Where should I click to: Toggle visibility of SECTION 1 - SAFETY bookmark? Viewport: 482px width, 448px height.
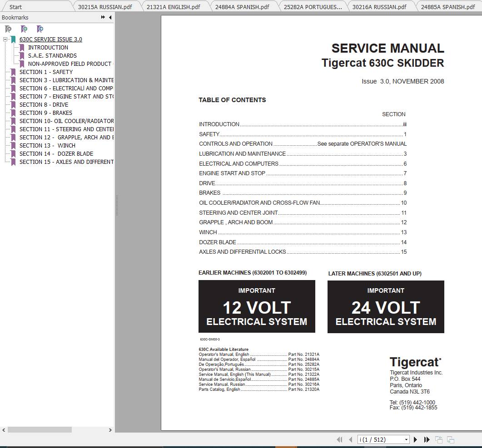click(13, 72)
